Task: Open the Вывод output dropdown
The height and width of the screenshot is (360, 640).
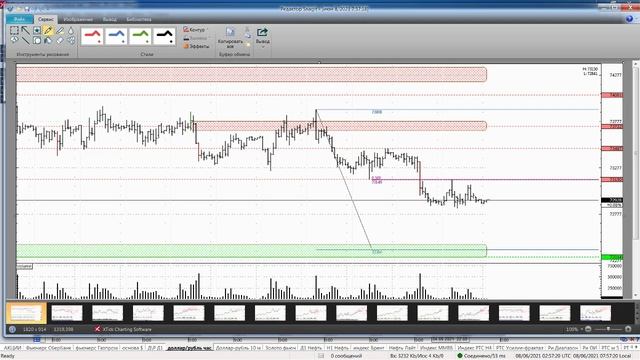Action: (x=262, y=38)
